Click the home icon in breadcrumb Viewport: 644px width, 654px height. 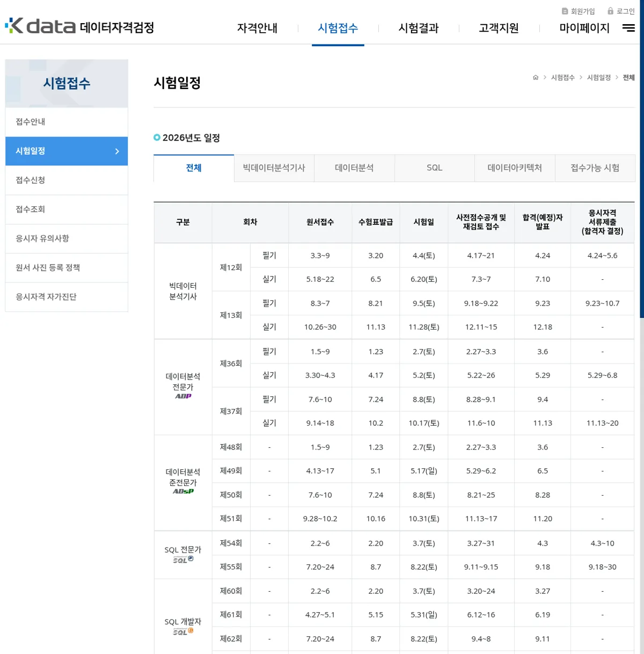click(535, 77)
